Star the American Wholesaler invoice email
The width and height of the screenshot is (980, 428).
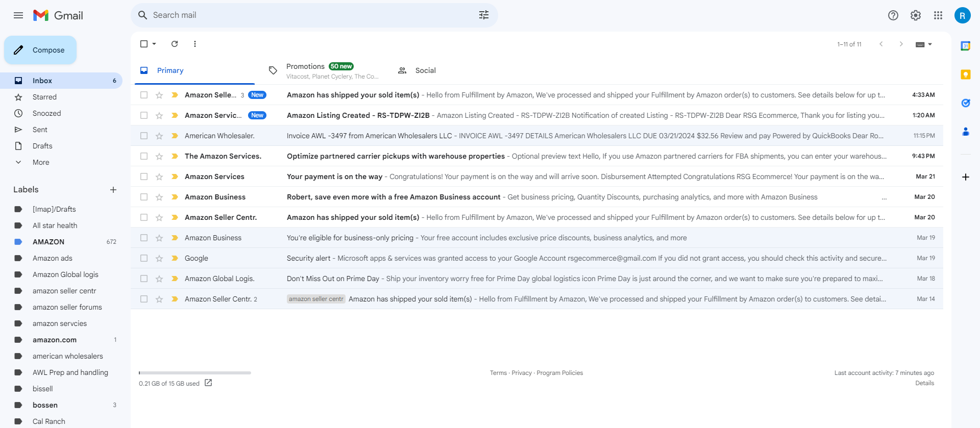[x=159, y=136]
